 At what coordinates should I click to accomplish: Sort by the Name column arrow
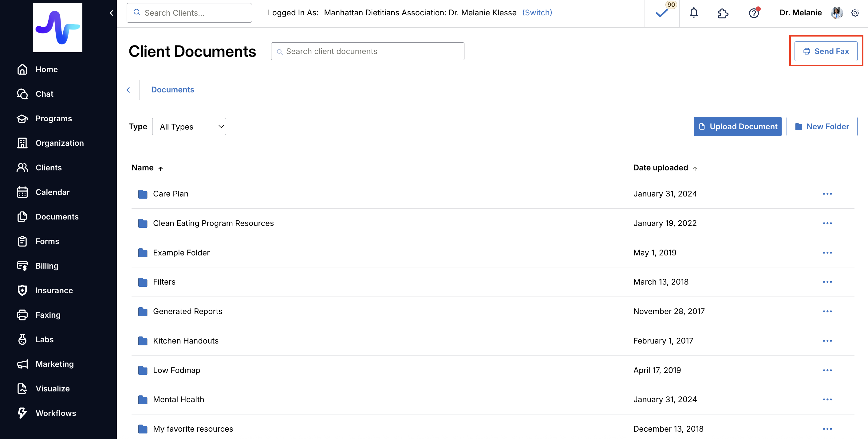click(x=161, y=168)
